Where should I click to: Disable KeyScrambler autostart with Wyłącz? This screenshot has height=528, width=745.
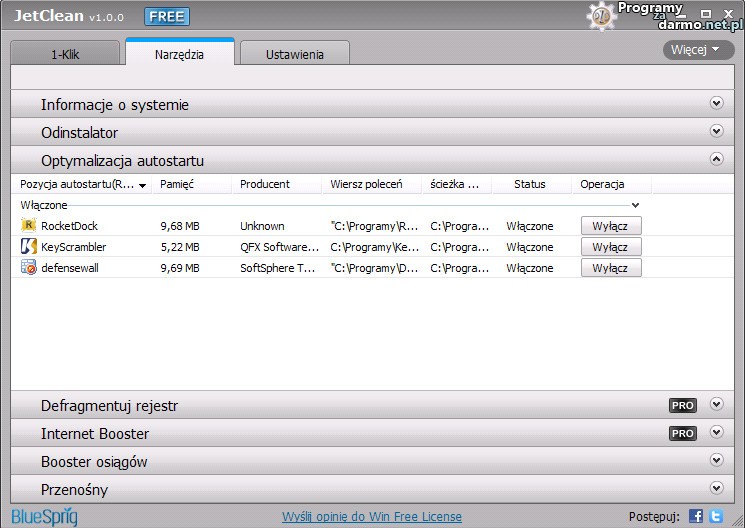(x=610, y=247)
